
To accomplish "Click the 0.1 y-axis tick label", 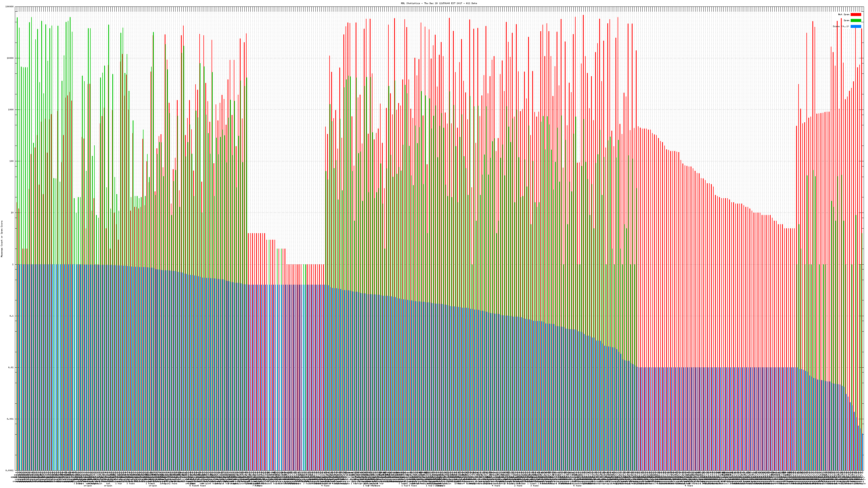I will [12, 316].
